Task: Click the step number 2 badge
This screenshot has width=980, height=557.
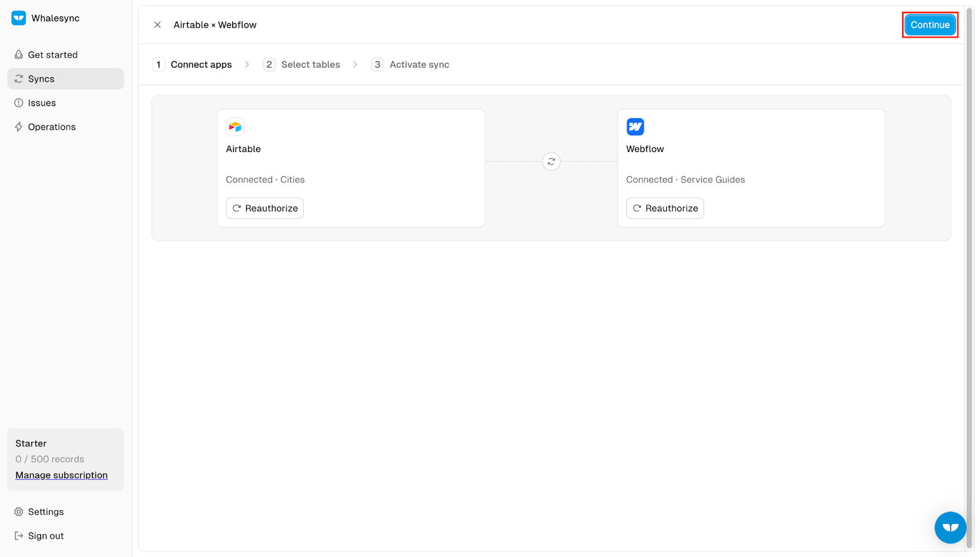Action: [269, 64]
